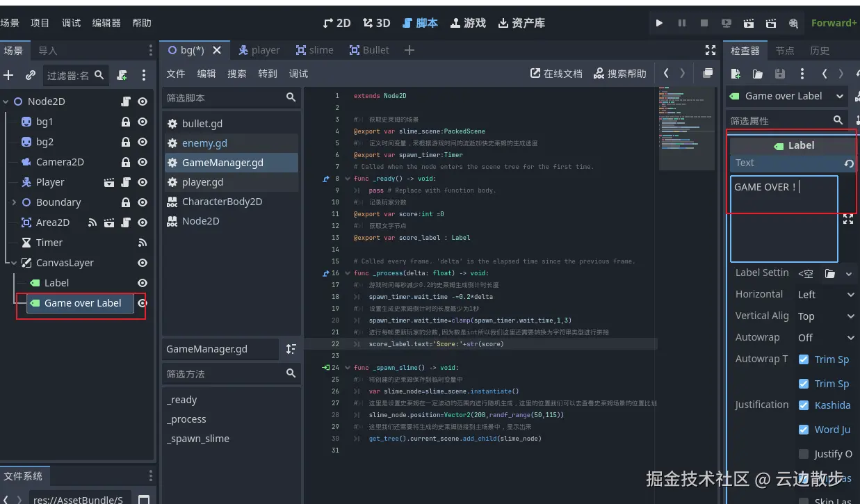This screenshot has width=860, height=504.
Task: Open the 文件 script menu
Action: pos(176,74)
